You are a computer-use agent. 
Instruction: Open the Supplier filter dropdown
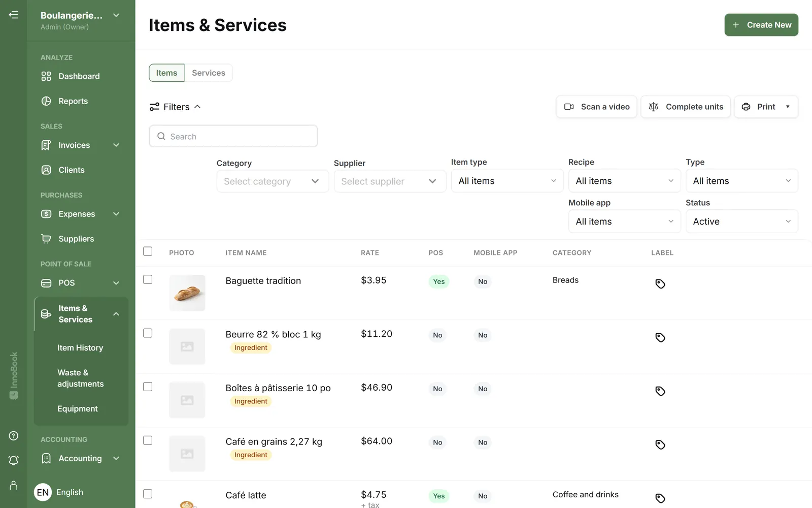(x=390, y=181)
